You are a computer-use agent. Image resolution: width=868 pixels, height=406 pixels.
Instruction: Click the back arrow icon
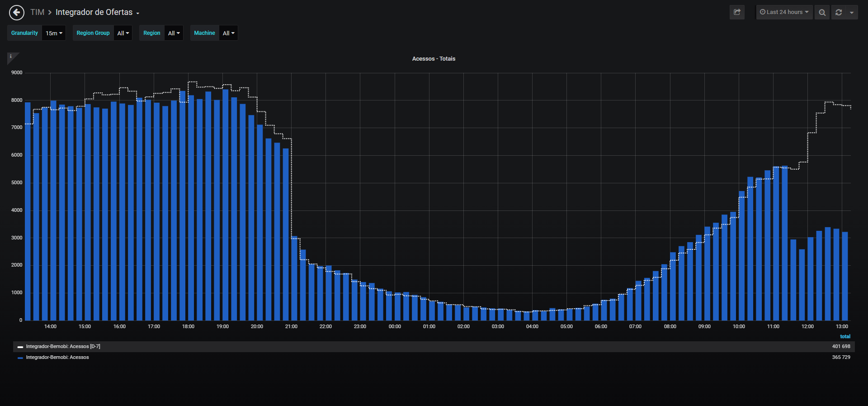(17, 13)
